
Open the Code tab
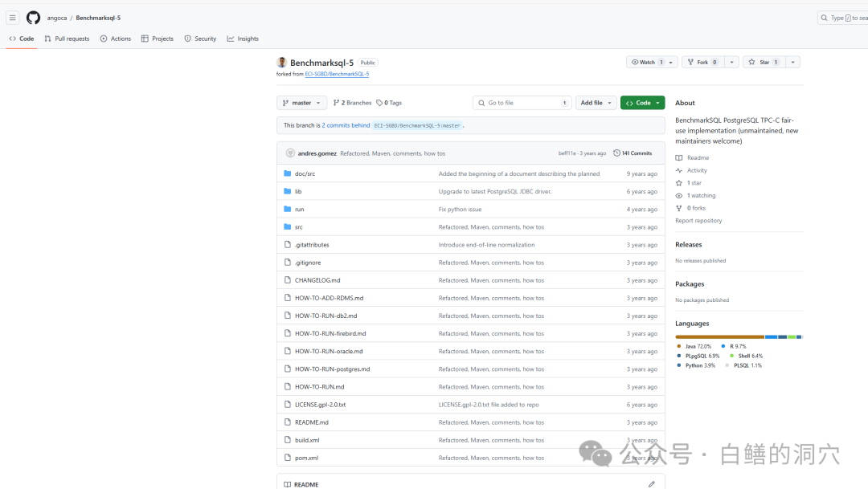22,39
